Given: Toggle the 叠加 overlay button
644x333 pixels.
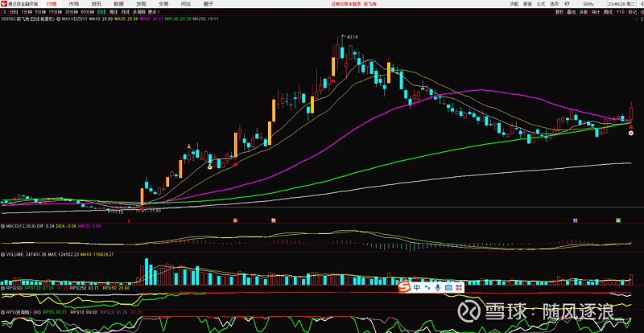Looking at the screenshot, I should click(572, 12).
